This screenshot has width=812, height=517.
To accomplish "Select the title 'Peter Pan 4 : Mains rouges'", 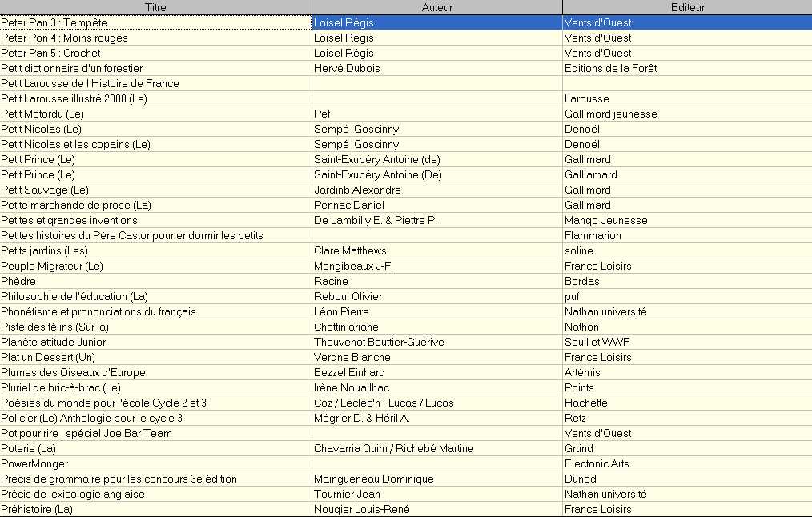I will pyautogui.click(x=64, y=38).
